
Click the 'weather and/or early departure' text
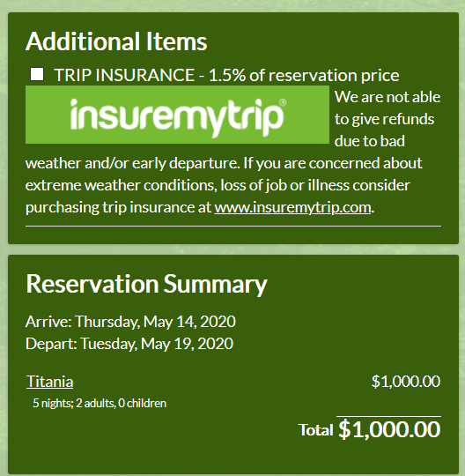click(x=133, y=163)
